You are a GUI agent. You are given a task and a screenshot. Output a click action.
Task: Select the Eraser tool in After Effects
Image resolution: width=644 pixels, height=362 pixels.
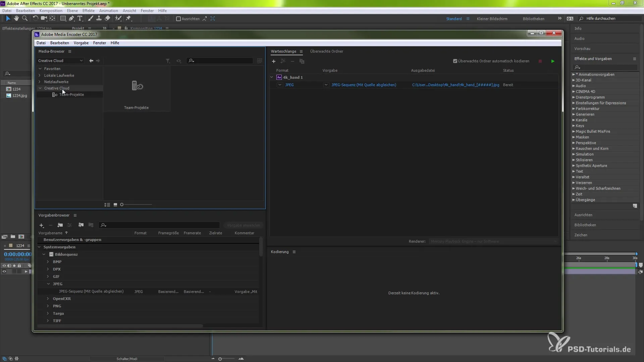click(x=108, y=18)
